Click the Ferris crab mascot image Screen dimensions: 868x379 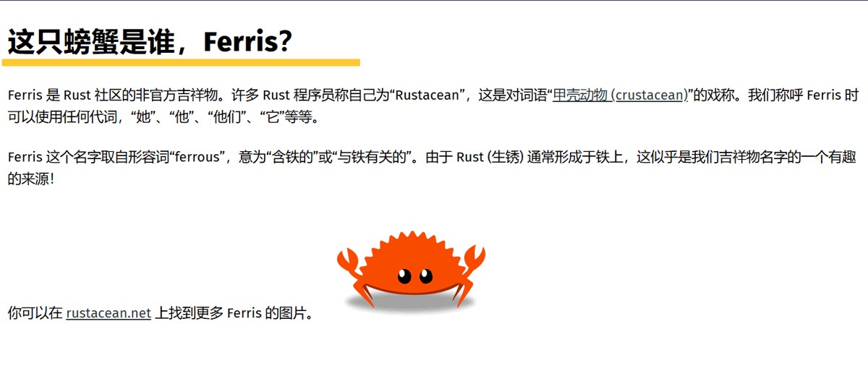411,273
